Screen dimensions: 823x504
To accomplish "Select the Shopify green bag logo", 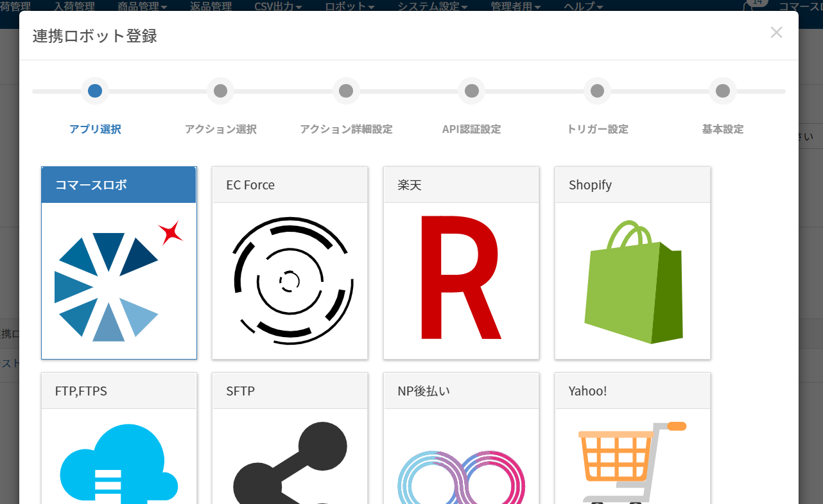I will coord(633,282).
